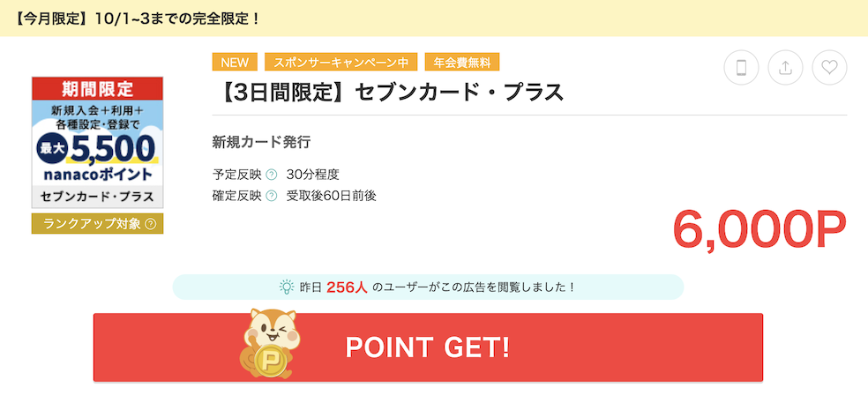Click the 期間限定 red header on banner
This screenshot has height=403, width=868.
click(97, 88)
